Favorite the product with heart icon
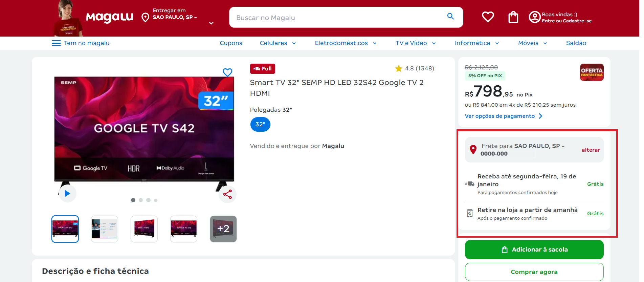Viewport: 644px width, 282px height. point(227,72)
